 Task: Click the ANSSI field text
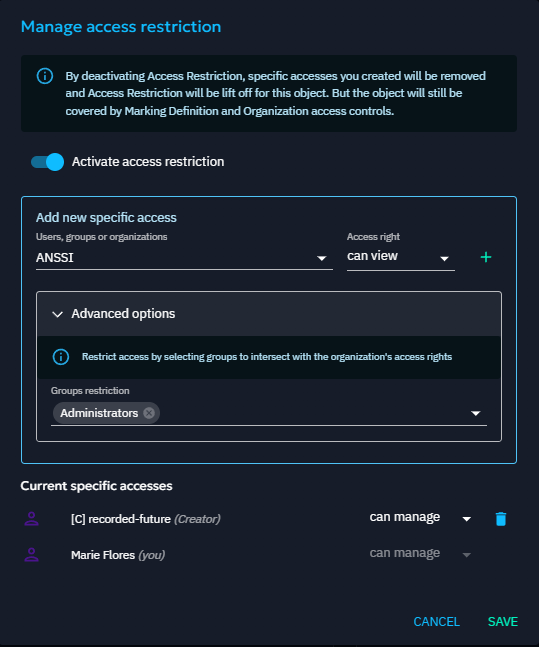coord(54,257)
